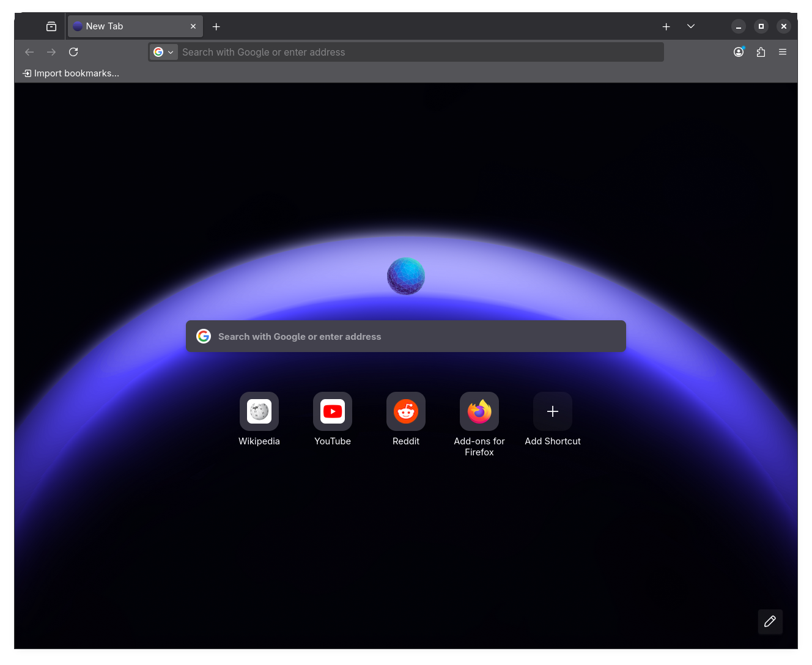Click the plus button beside the New Tab tab
Image resolution: width=812 pixels, height=665 pixels.
click(216, 26)
